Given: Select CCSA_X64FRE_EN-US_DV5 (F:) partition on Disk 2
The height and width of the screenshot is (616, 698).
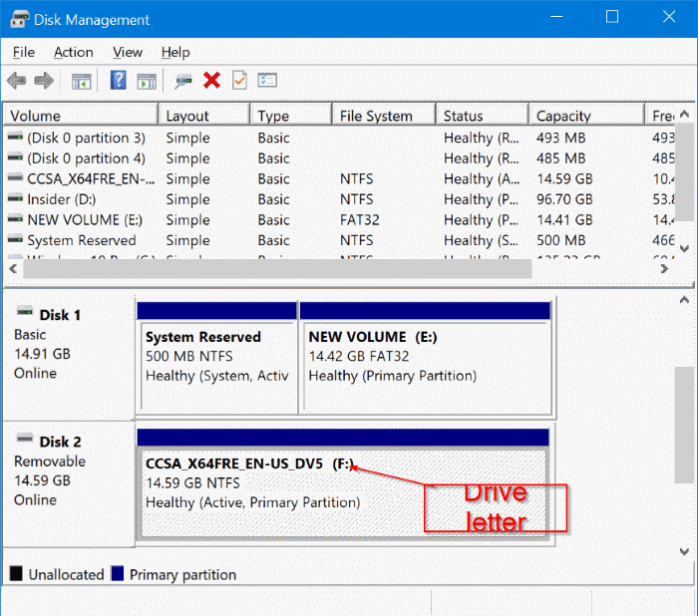Looking at the screenshot, I should pos(343,484).
